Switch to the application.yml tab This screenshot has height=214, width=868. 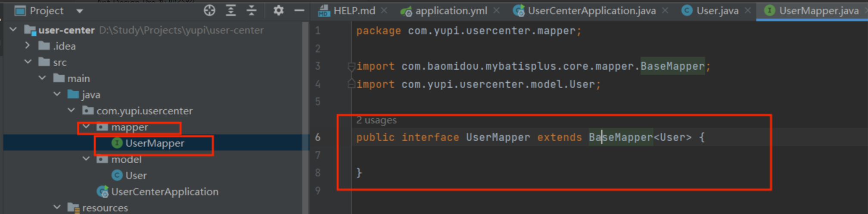[x=451, y=11]
